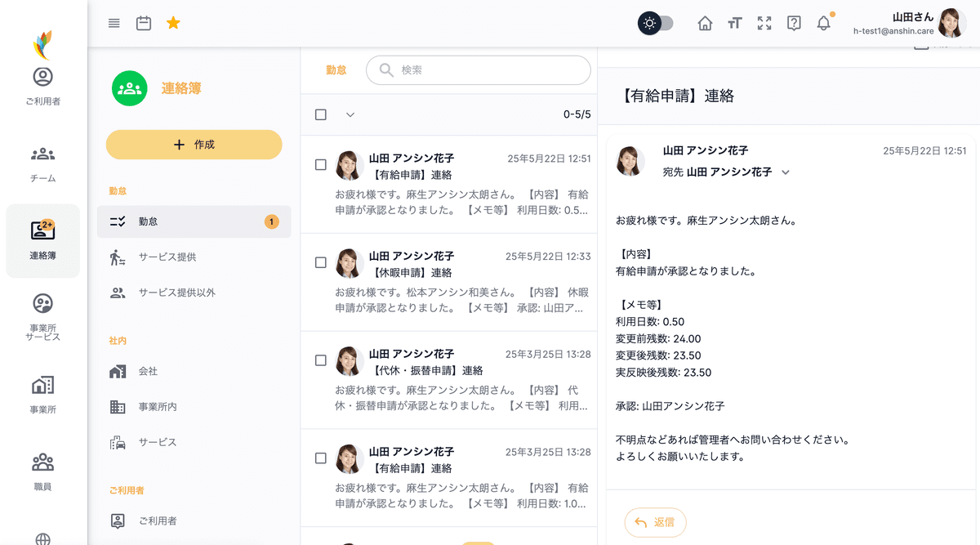Image resolution: width=980 pixels, height=545 pixels.
Task: Open the selection dropdown beside select-all
Action: pyautogui.click(x=350, y=114)
